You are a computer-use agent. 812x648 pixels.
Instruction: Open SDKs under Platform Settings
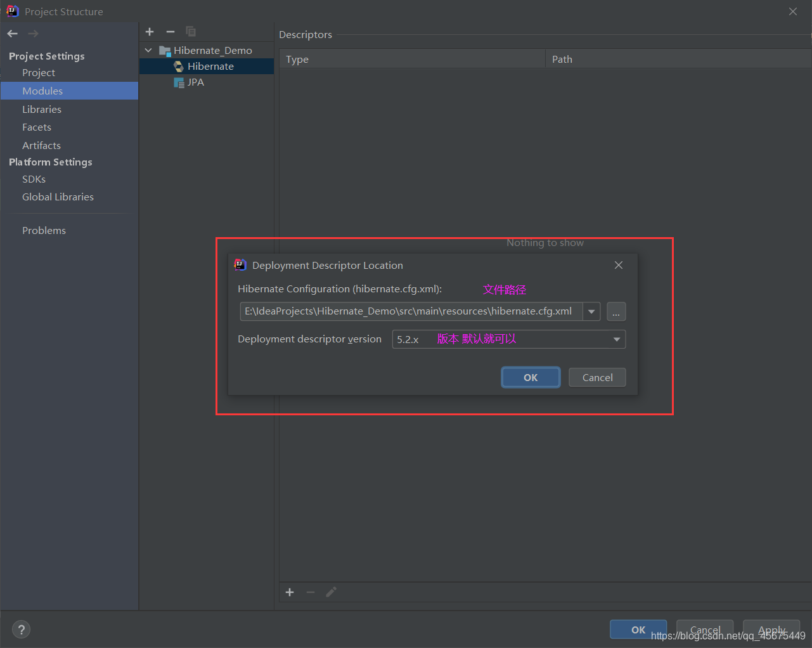tap(34, 179)
